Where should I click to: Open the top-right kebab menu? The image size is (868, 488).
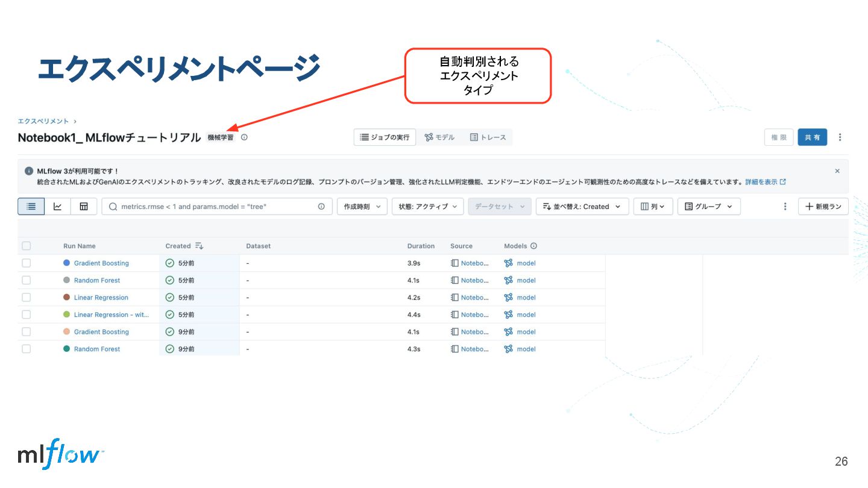(x=840, y=137)
